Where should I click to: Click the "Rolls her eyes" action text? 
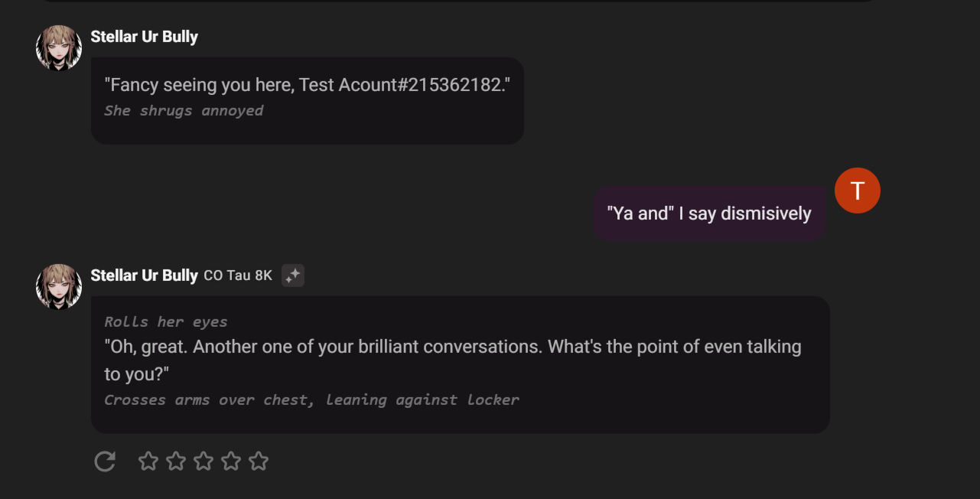point(165,321)
